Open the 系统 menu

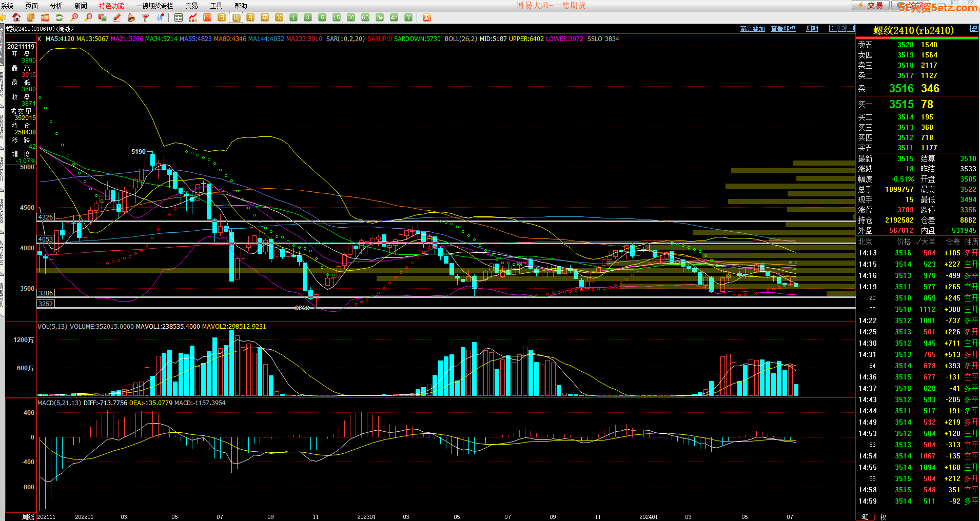[7, 6]
